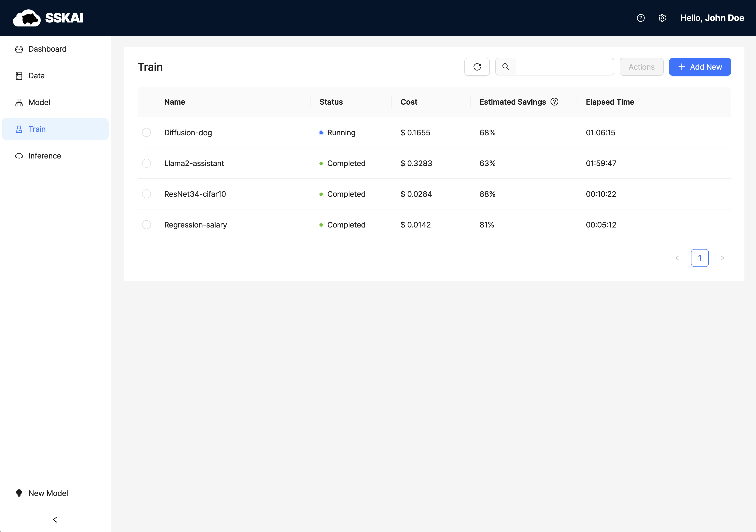Click the search magnifier icon
756x532 pixels.
point(505,67)
